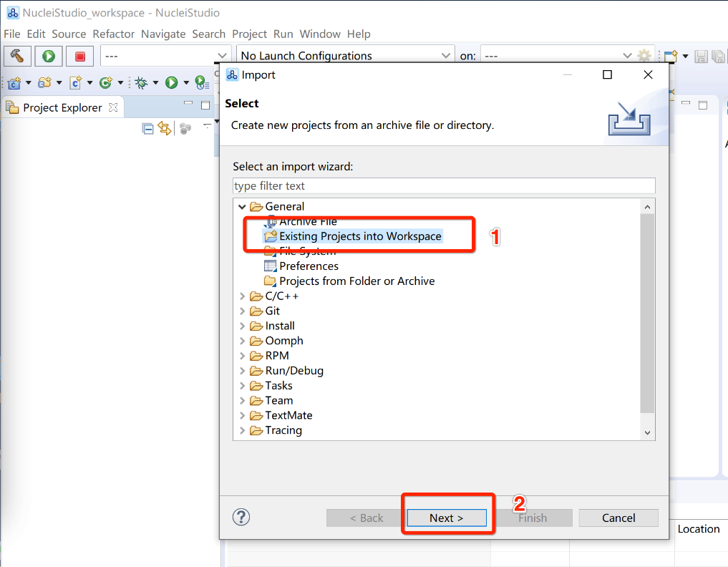
Task: Expand the Git folder in import tree
Action: click(242, 311)
